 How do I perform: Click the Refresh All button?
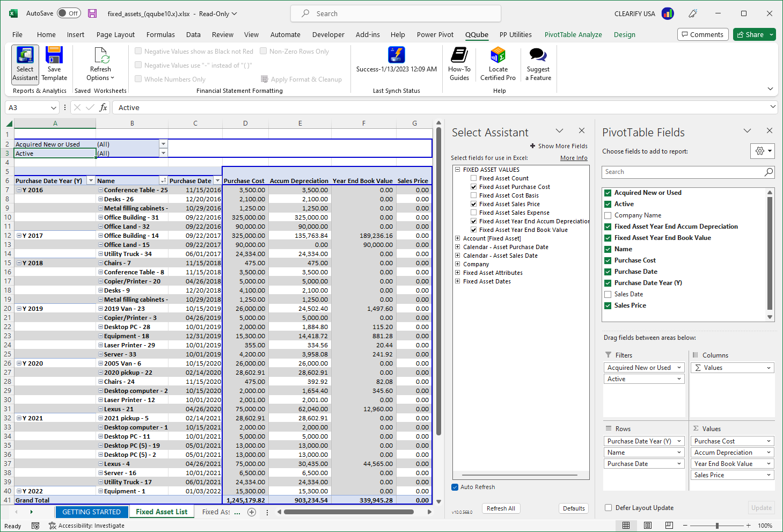coord(501,508)
